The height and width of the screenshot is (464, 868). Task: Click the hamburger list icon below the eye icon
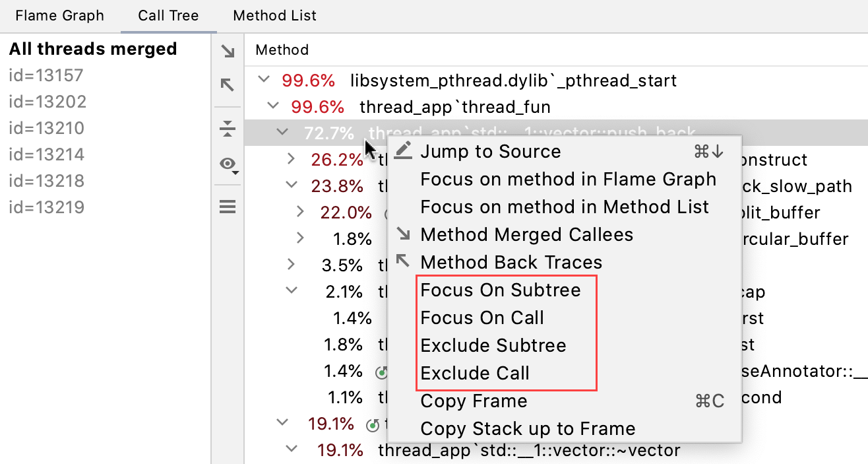coord(227,206)
